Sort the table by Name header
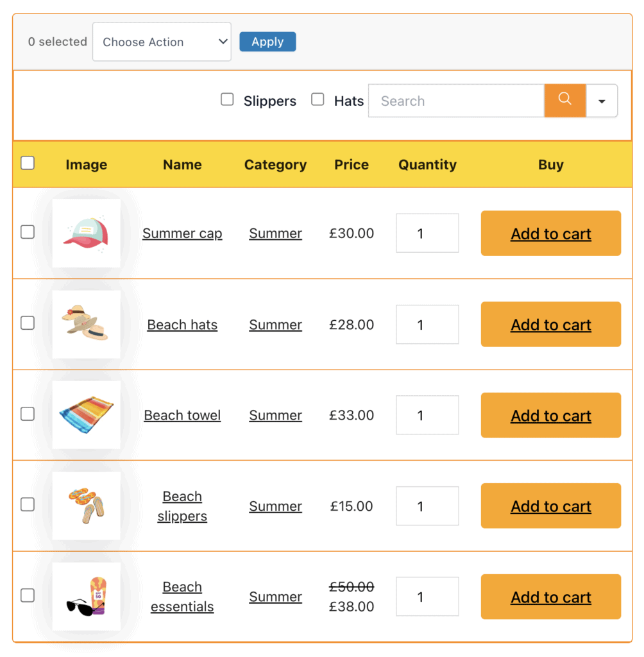 182,165
